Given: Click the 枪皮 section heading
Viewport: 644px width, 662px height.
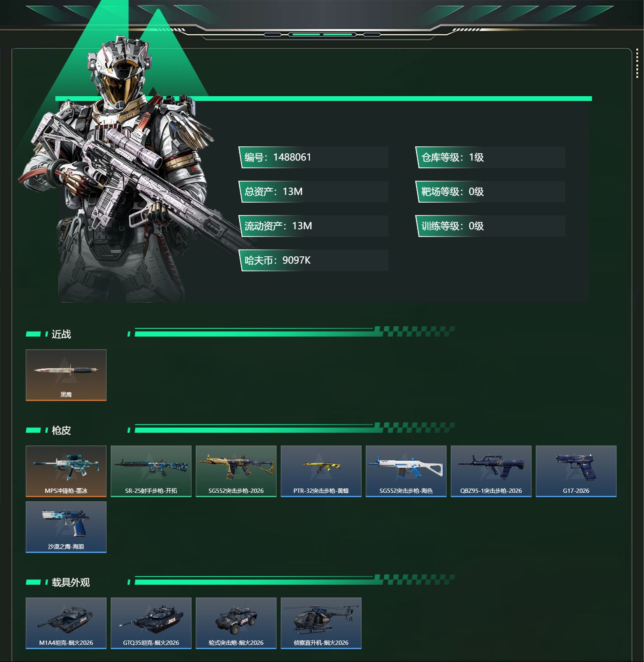Looking at the screenshot, I should (61, 430).
